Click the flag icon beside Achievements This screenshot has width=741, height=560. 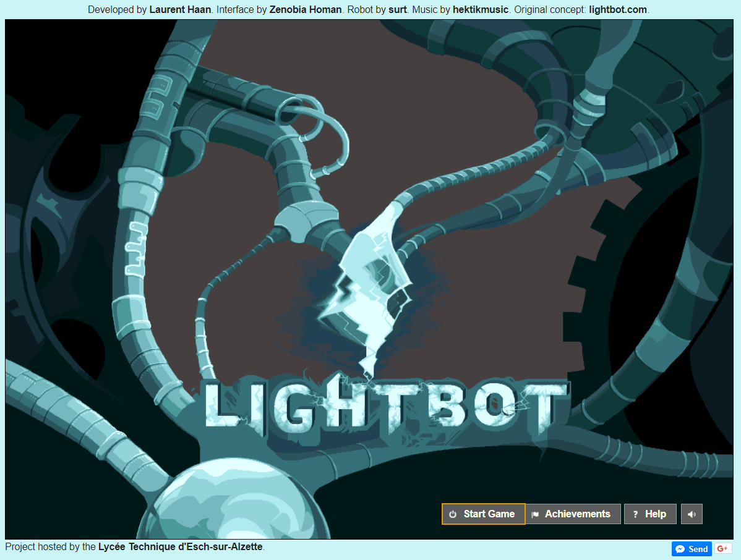535,514
